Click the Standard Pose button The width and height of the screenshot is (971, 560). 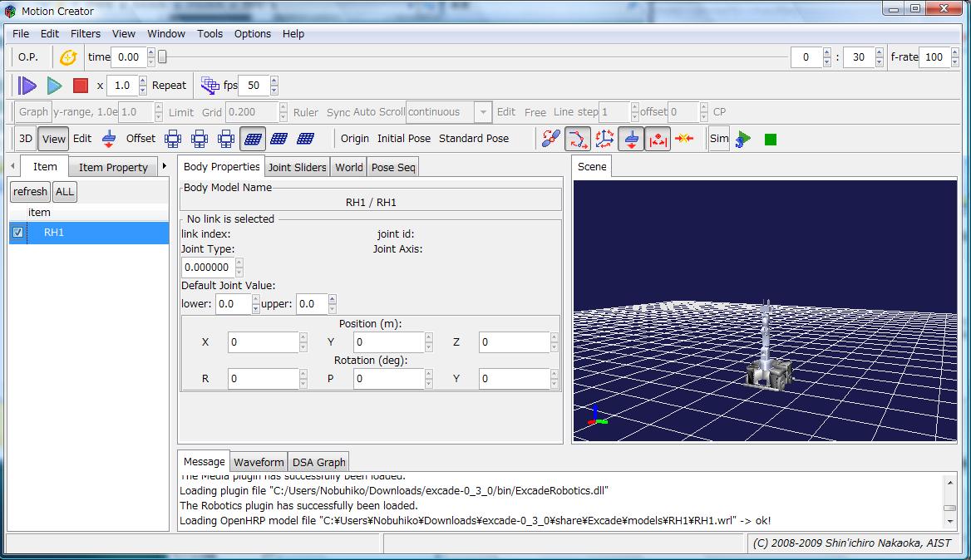(x=473, y=139)
